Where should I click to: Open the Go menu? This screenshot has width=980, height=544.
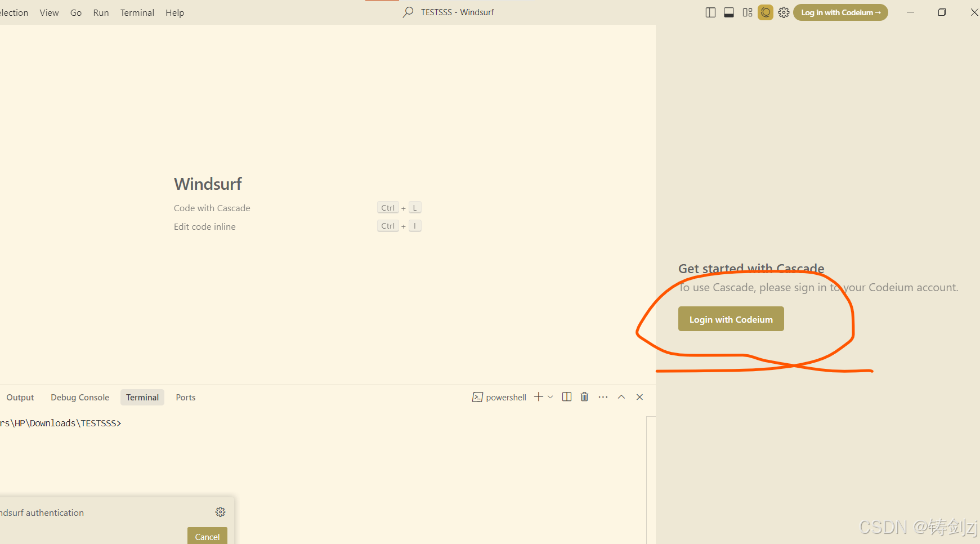tap(76, 12)
